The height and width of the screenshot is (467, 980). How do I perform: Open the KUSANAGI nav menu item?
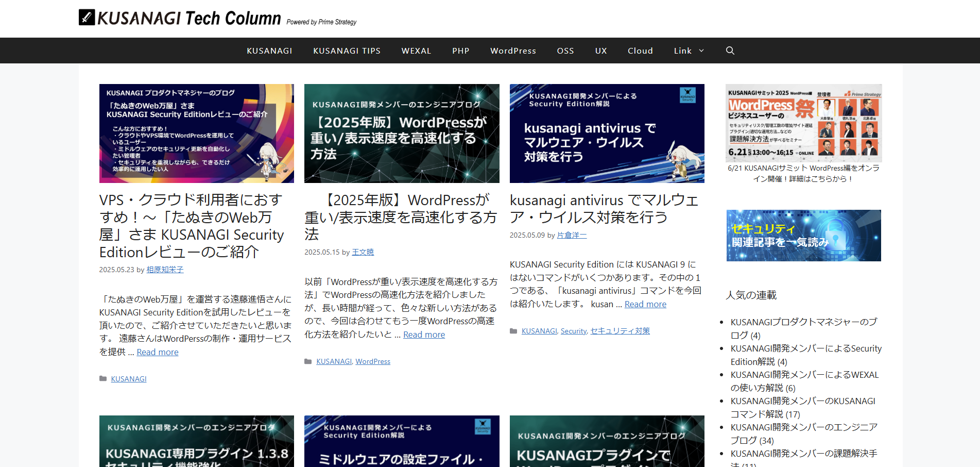point(269,51)
